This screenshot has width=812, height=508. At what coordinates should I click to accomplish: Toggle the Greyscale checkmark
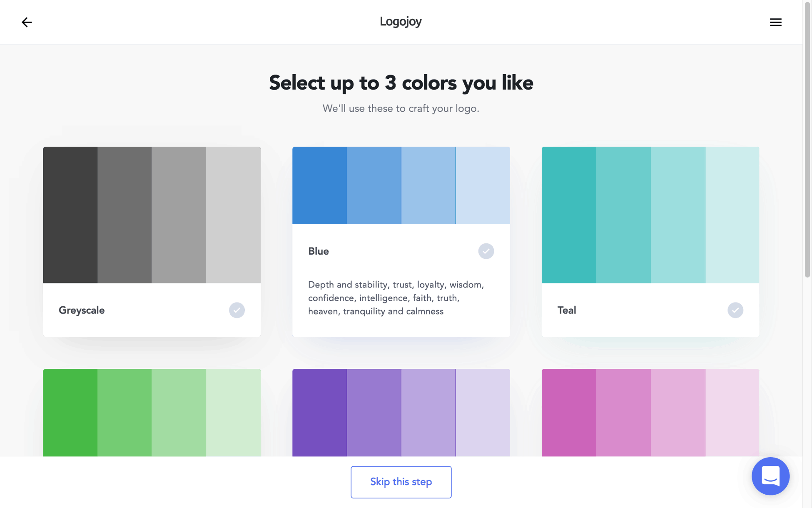pyautogui.click(x=237, y=310)
